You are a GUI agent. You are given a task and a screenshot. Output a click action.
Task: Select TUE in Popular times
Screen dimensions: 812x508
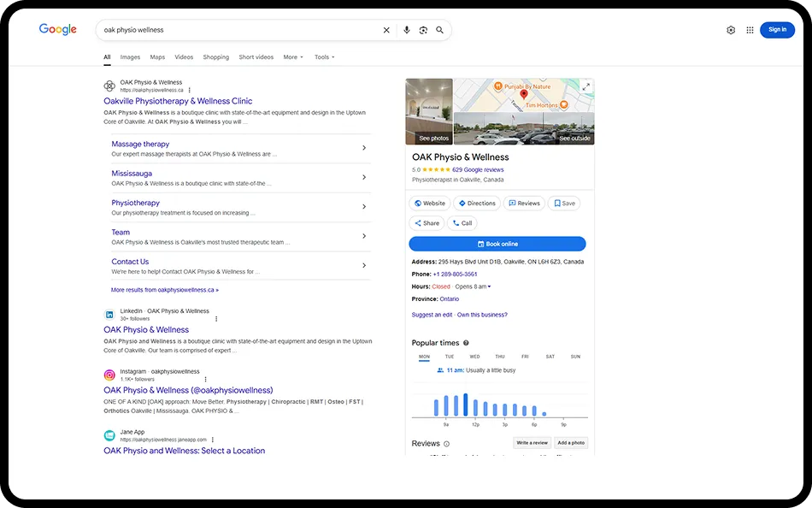[x=450, y=357]
